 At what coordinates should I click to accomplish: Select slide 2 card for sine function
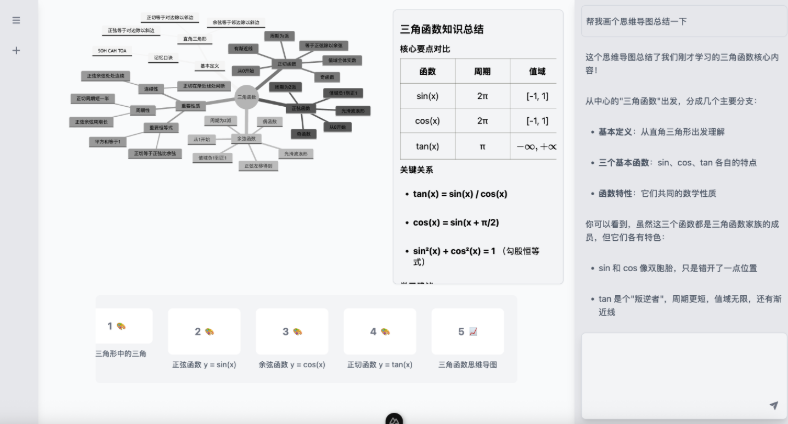204,331
